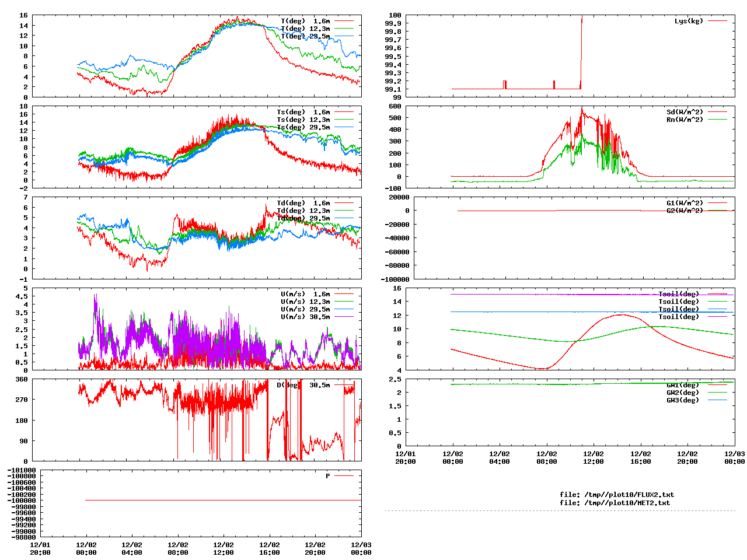This screenshot has width=747, height=560.
Task: Select the "4.5" wind speed axis tick
Action: [22, 296]
